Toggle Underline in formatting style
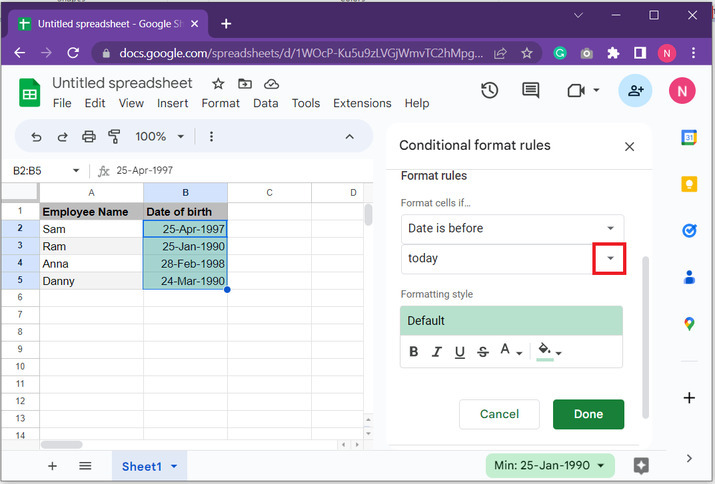 tap(460, 352)
